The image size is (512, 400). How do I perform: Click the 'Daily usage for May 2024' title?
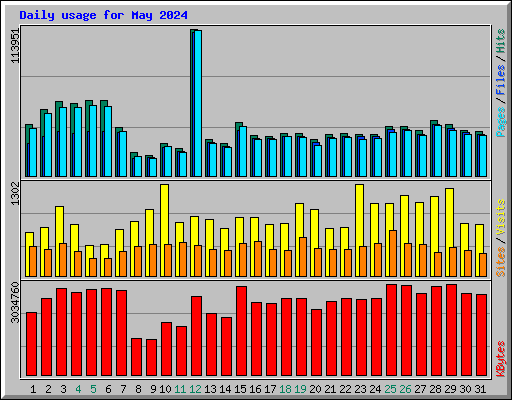103,15
